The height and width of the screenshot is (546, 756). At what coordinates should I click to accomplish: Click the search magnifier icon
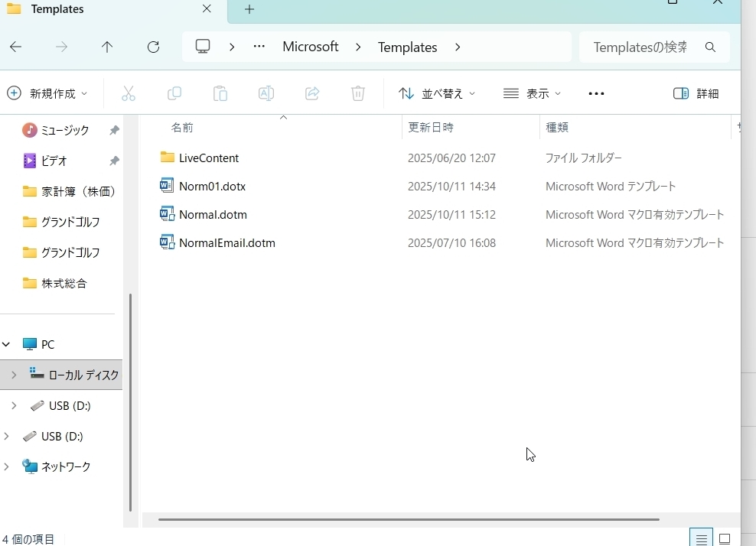710,47
